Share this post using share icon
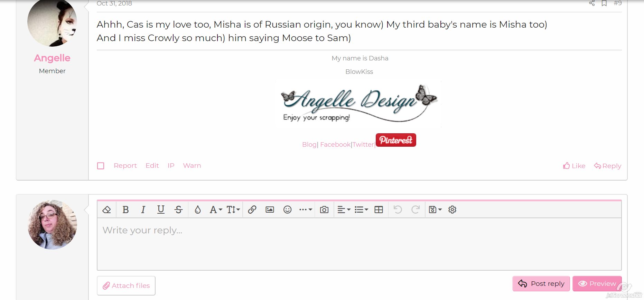The width and height of the screenshot is (644, 300). coord(592,3)
